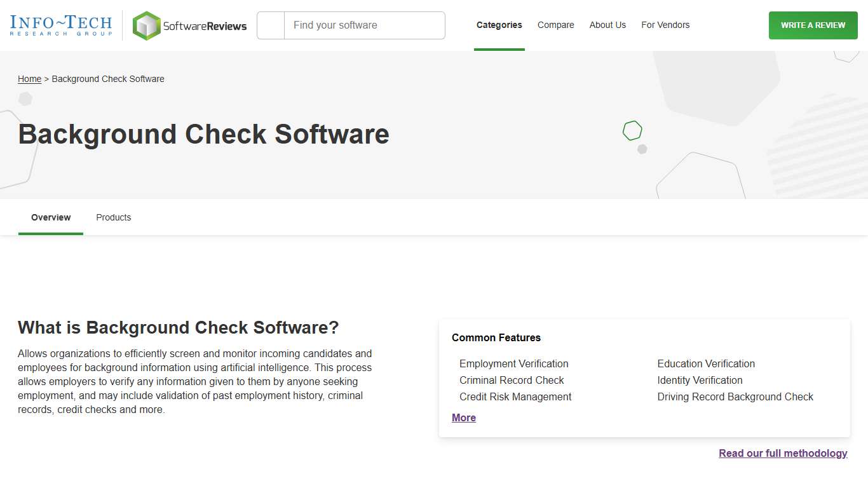Open the Categories menu
The width and height of the screenshot is (868, 488).
click(x=499, y=25)
